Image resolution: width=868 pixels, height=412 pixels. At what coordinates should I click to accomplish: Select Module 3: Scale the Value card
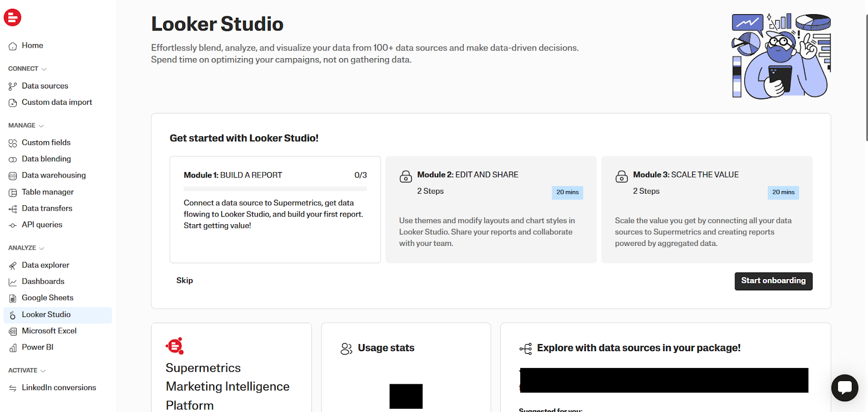pos(707,210)
